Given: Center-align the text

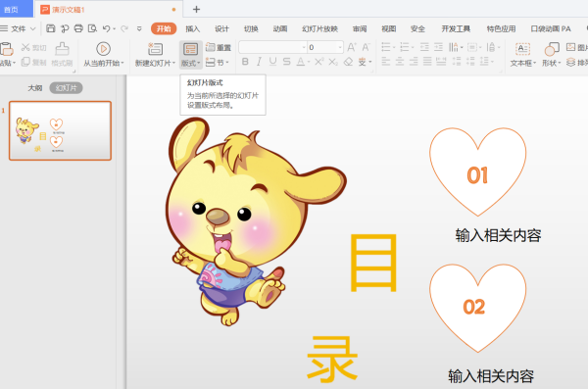Looking at the screenshot, I should (x=400, y=62).
